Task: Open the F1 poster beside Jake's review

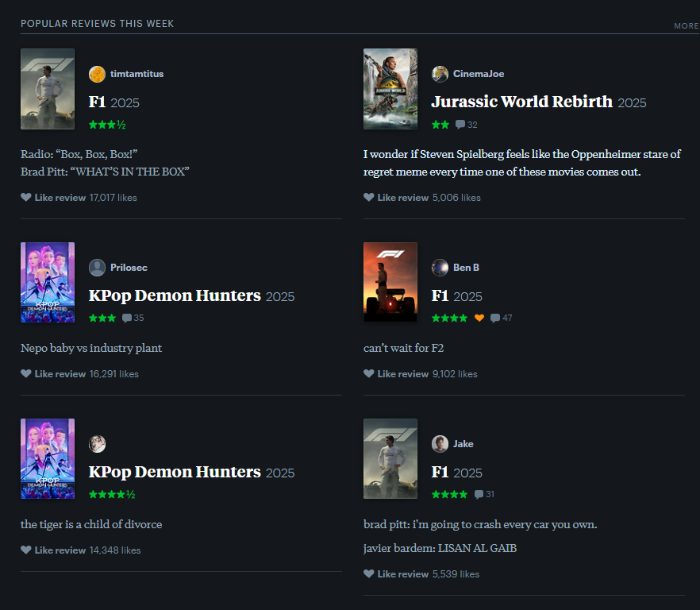Action: [390, 459]
